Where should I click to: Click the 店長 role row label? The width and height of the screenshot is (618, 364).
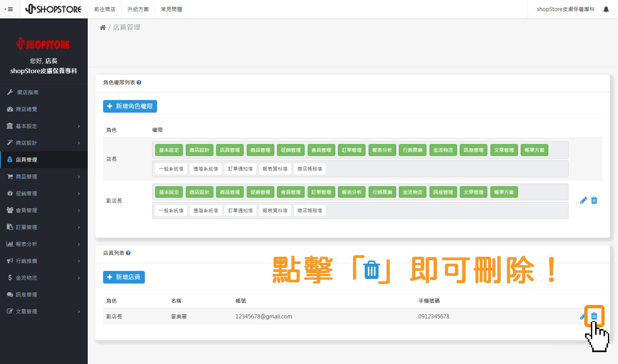(111, 159)
